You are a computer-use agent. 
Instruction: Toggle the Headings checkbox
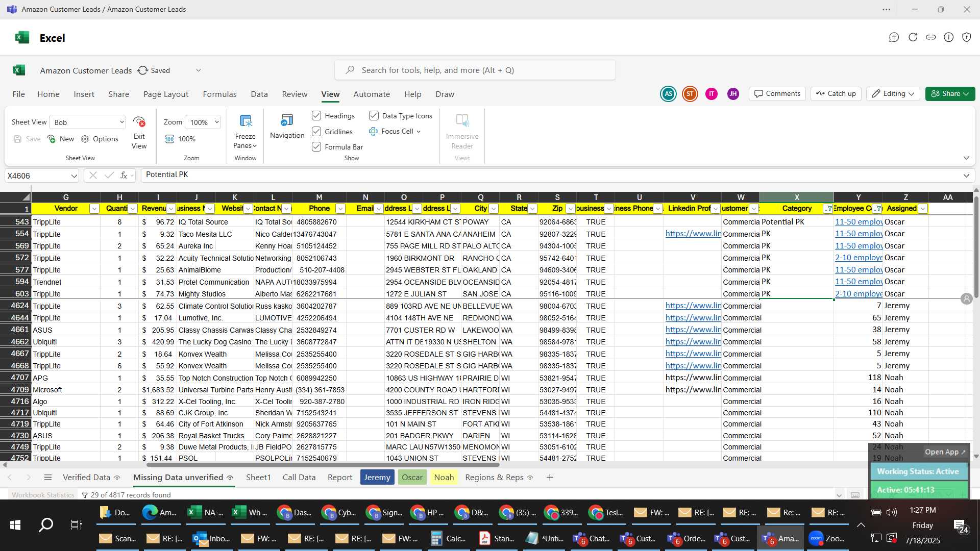coord(316,116)
